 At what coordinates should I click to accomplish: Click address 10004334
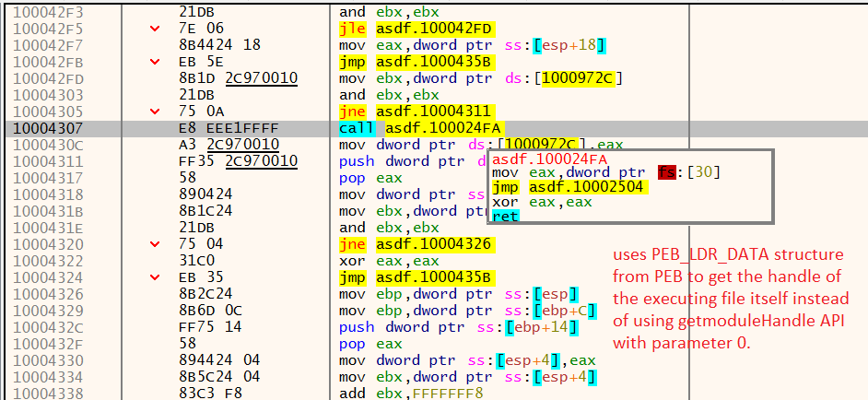[x=48, y=377]
